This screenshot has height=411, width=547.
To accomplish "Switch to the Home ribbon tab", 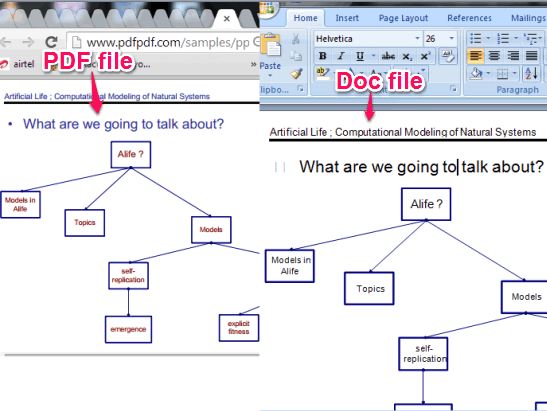I will [306, 18].
